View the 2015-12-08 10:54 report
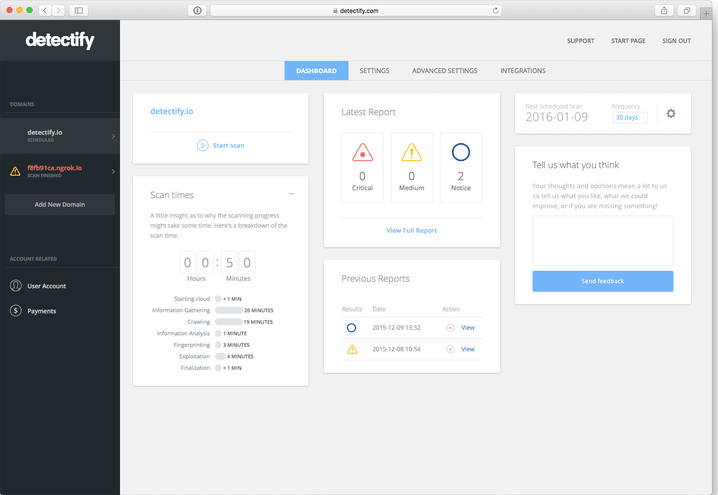Screen dimensions: 718x495 click(468, 349)
